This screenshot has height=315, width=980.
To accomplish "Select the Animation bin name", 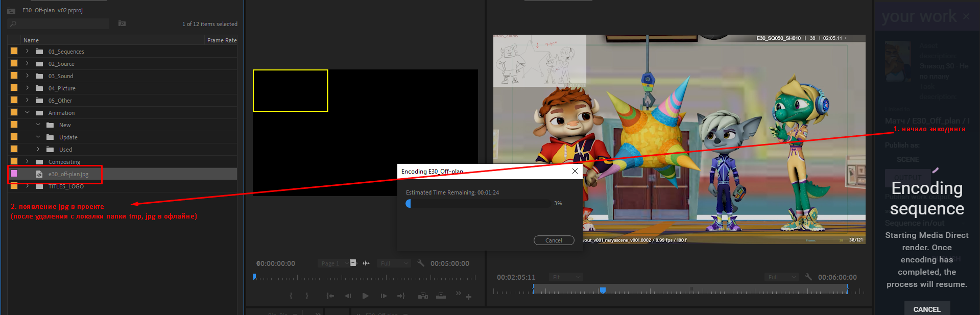I will coord(61,113).
